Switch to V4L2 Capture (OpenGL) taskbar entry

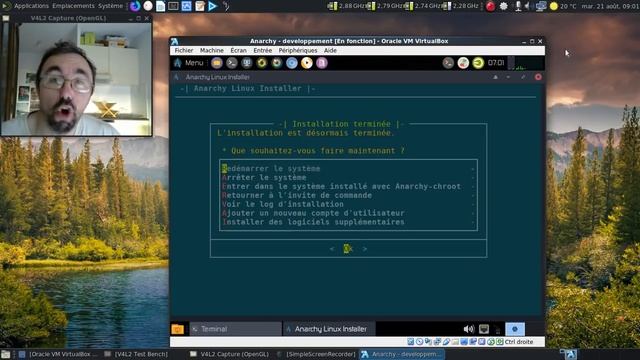point(229,354)
